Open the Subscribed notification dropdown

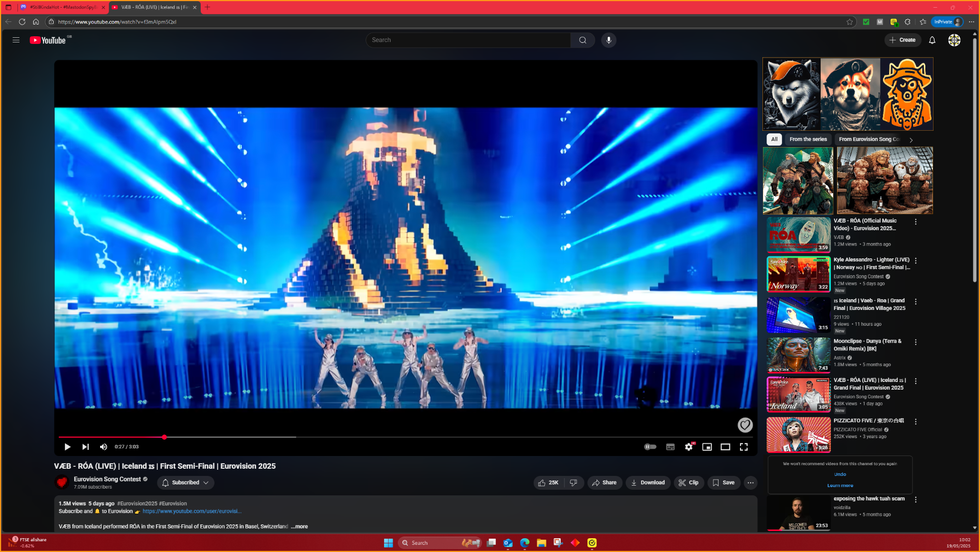pyautogui.click(x=185, y=483)
